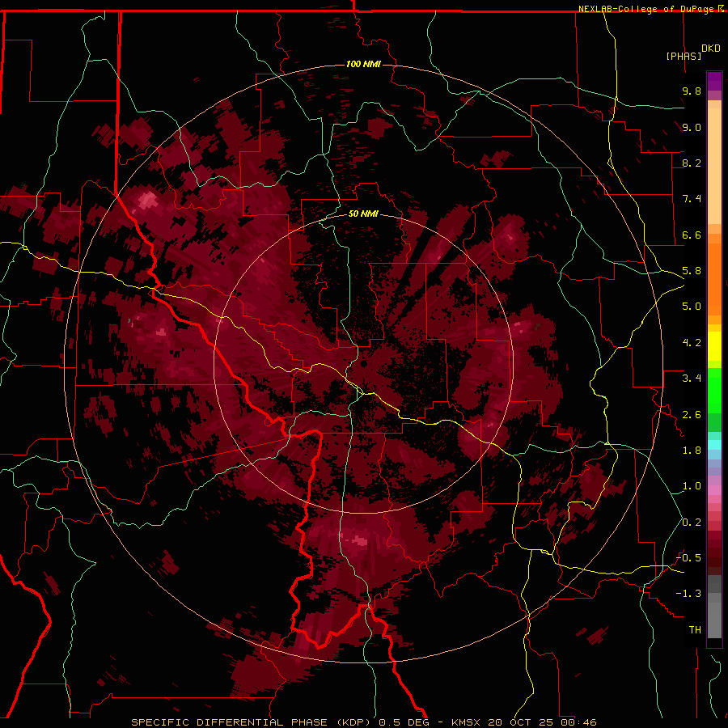Click the 5.8 scale value

click(692, 271)
